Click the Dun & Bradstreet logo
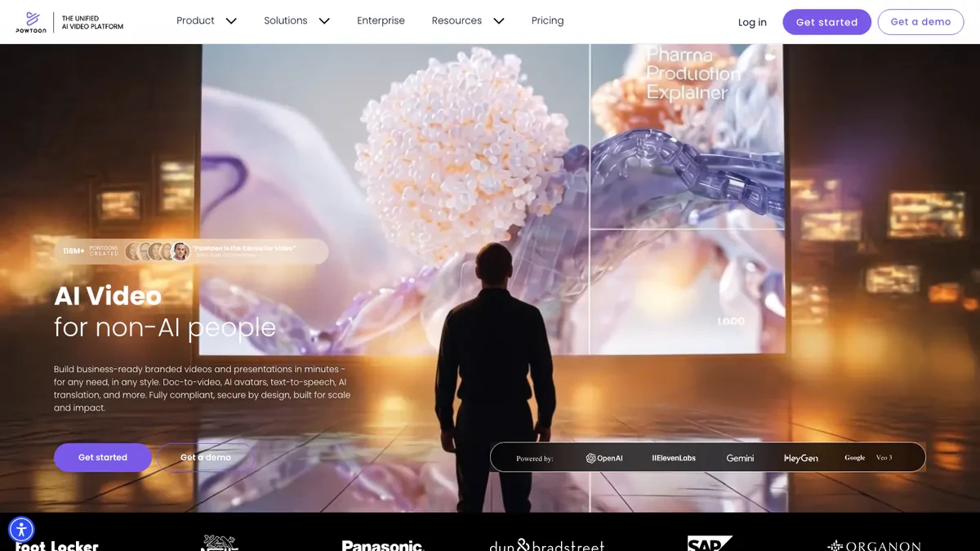The width and height of the screenshot is (980, 551). pyautogui.click(x=546, y=545)
